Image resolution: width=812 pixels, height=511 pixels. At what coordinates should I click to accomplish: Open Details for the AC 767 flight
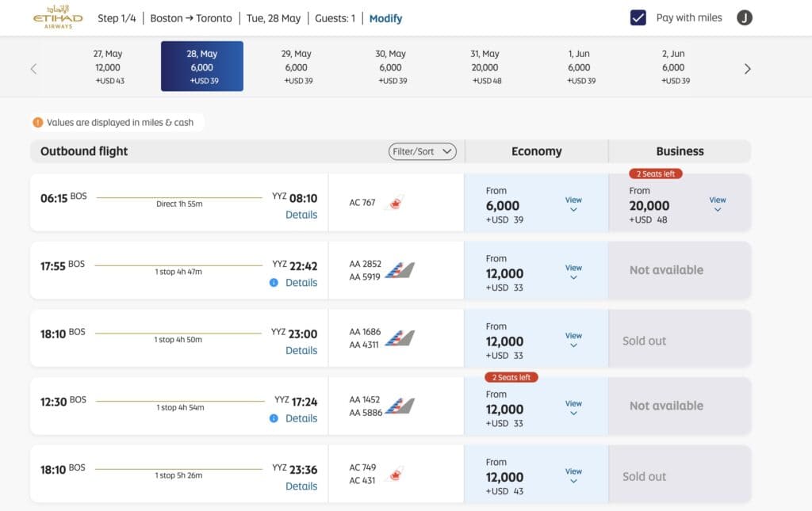coord(301,215)
